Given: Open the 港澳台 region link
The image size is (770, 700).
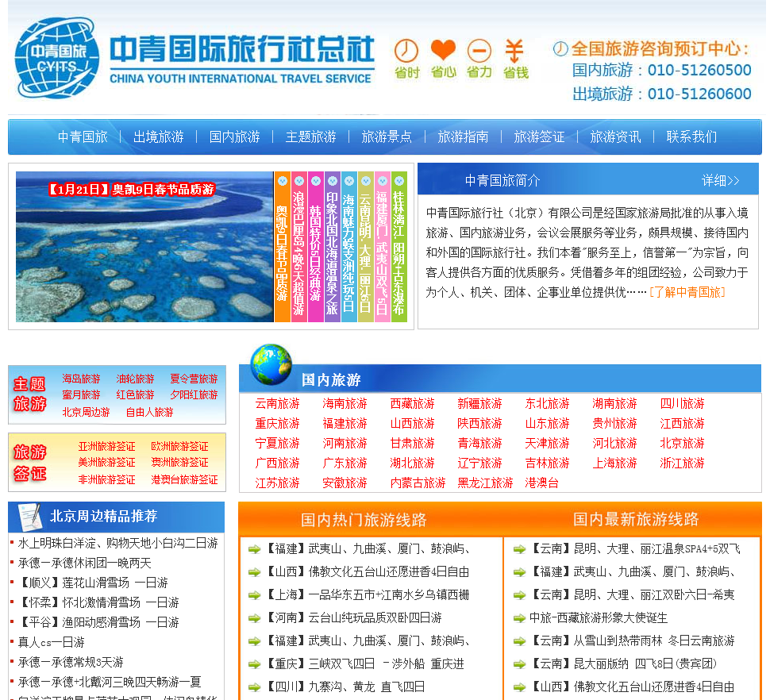Looking at the screenshot, I should (x=541, y=483).
